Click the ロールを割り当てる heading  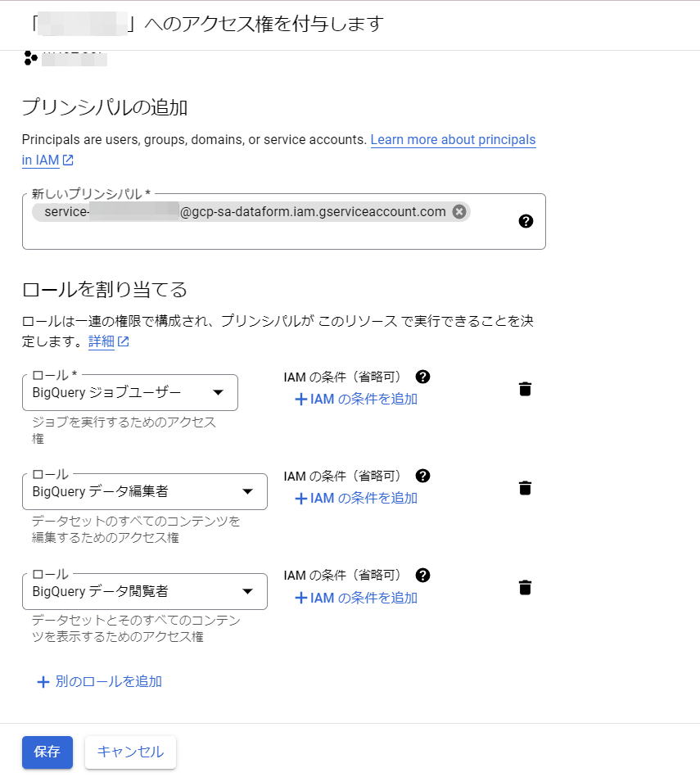[105, 289]
